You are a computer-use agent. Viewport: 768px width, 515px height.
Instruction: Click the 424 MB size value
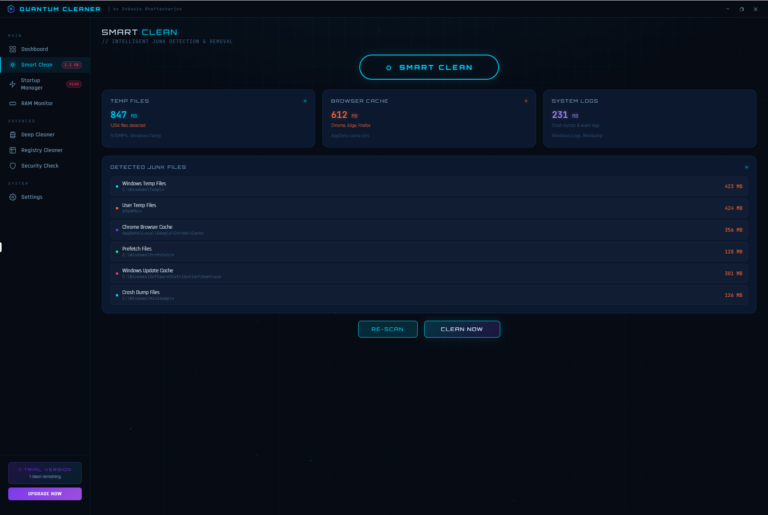[x=733, y=208]
